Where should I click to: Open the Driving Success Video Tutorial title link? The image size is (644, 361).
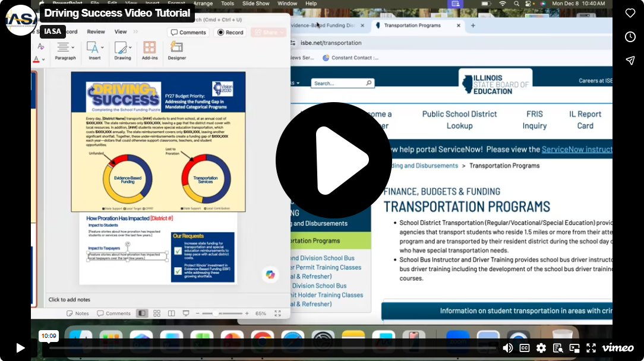117,13
